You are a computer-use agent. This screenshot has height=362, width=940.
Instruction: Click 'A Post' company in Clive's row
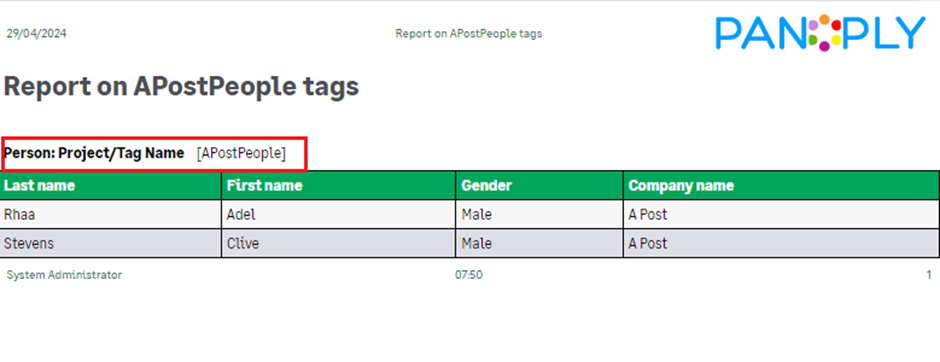tap(782, 243)
